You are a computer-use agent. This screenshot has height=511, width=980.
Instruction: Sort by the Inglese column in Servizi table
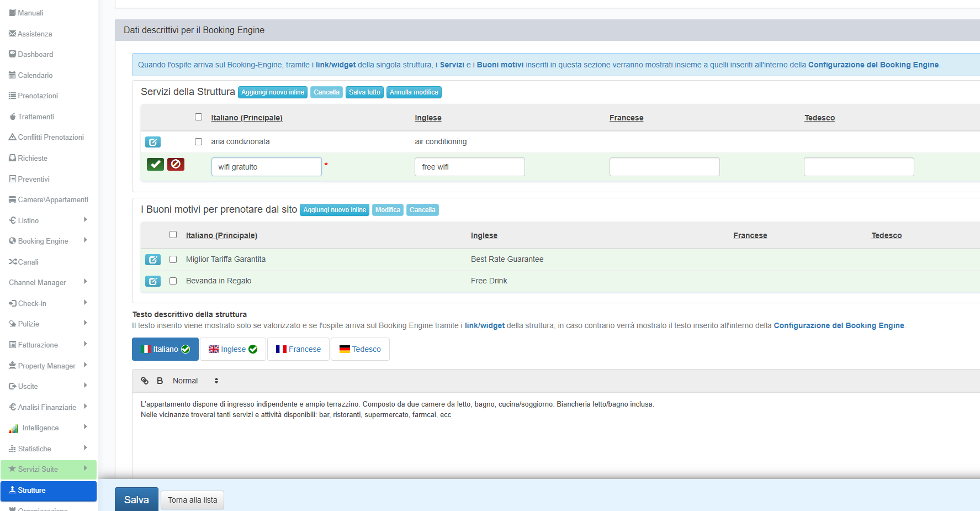[428, 118]
